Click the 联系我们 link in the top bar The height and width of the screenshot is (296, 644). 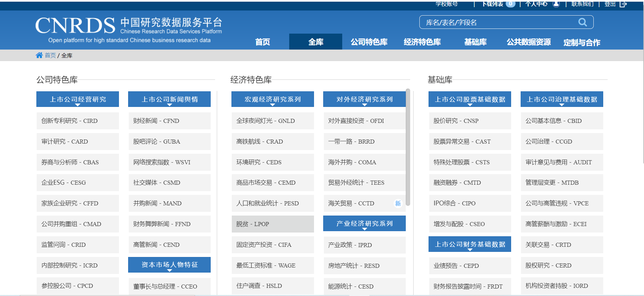pyautogui.click(x=582, y=4)
